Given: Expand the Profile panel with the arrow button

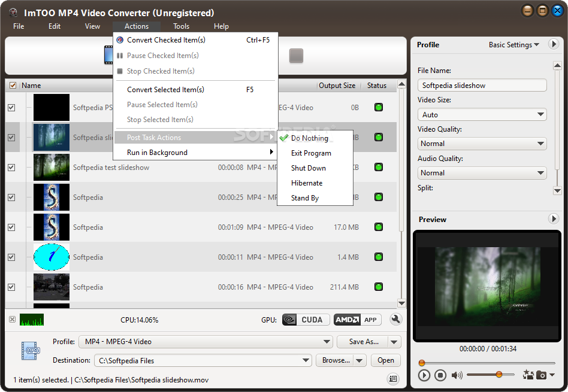Looking at the screenshot, I should coord(553,44).
